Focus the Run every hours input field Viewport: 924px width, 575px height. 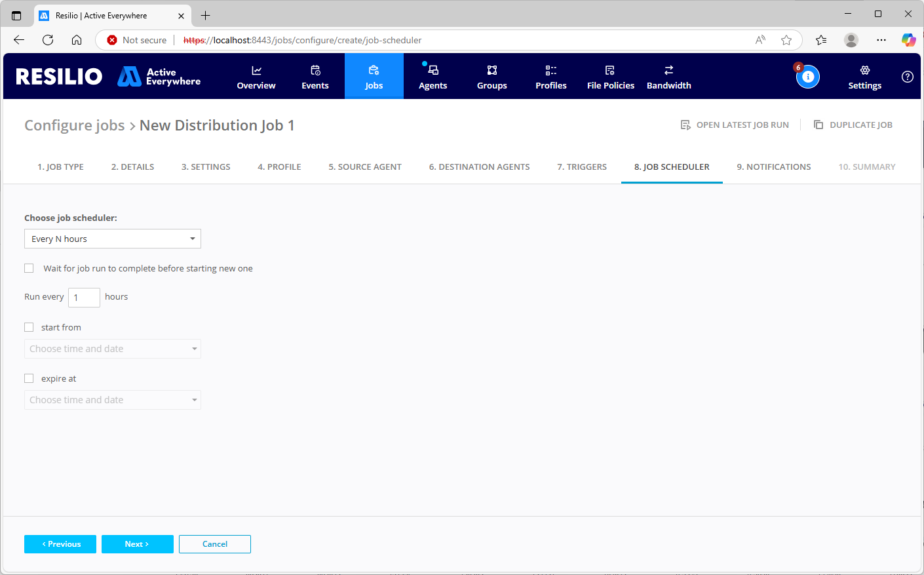84,298
